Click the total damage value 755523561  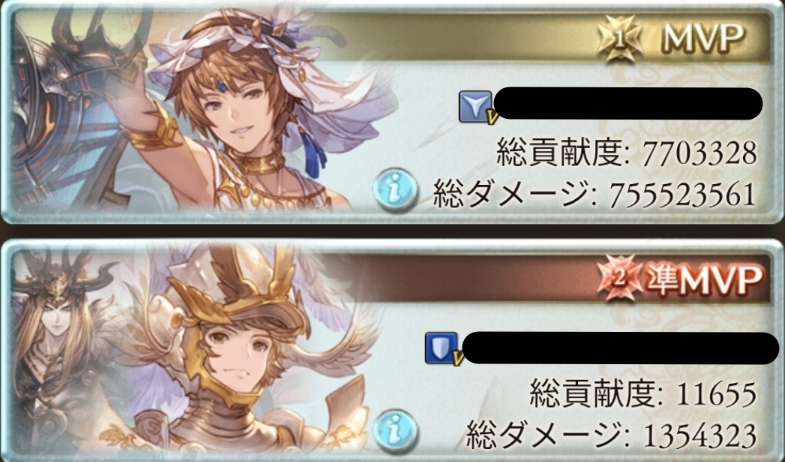tap(683, 195)
